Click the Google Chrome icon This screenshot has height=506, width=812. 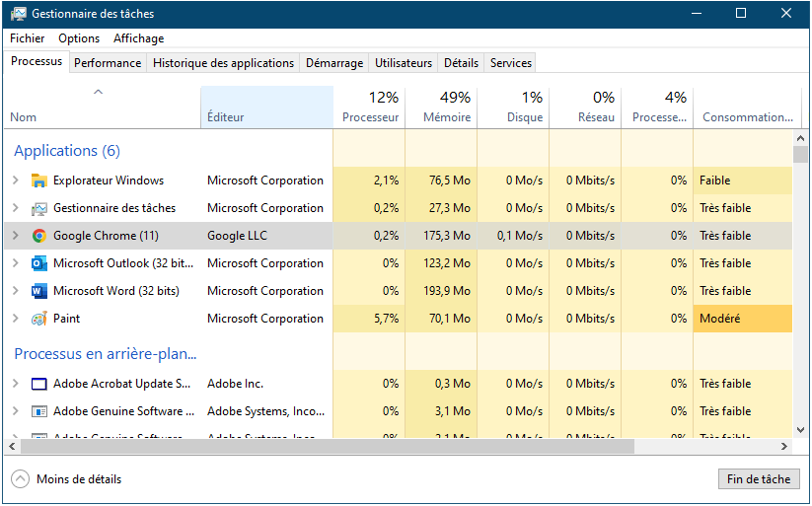click(x=38, y=236)
